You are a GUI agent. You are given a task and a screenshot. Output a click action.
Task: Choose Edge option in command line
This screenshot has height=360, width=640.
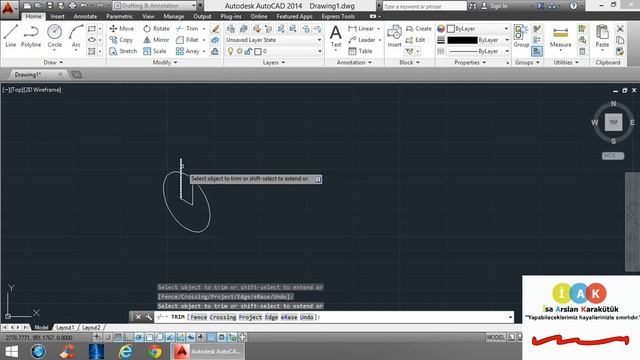coord(271,317)
